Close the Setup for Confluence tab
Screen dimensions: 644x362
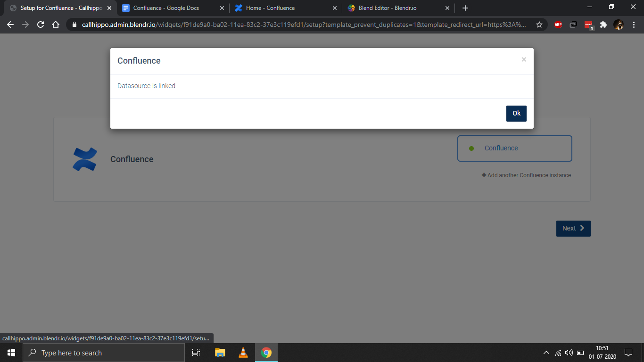click(109, 8)
